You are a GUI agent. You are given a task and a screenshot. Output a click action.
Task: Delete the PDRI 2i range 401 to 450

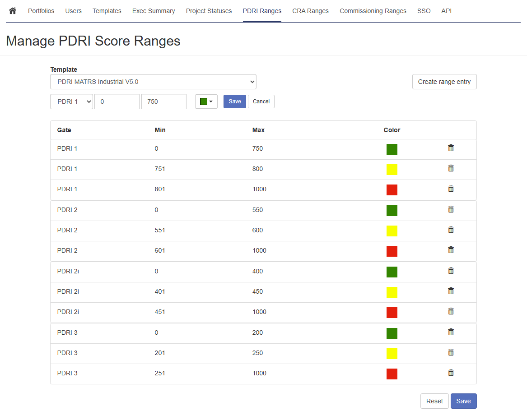(451, 291)
